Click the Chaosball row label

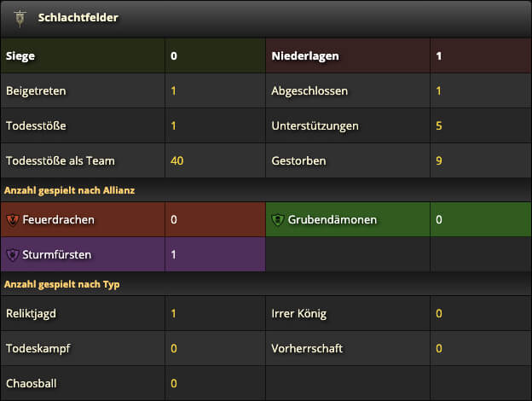coord(32,384)
